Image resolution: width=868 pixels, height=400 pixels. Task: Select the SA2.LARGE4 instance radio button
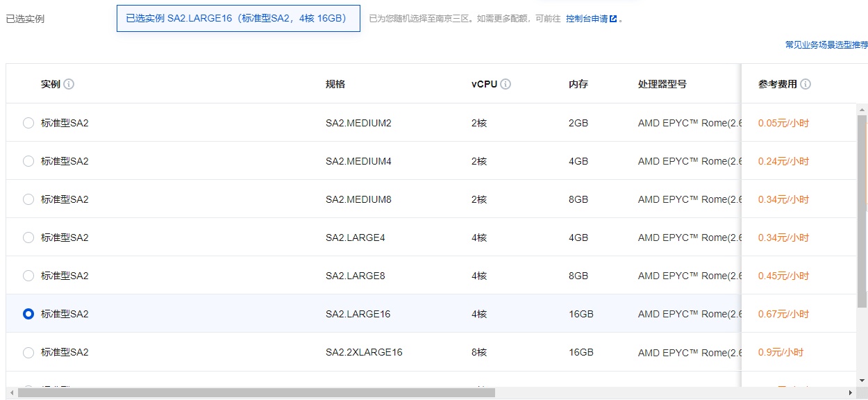[x=28, y=237]
